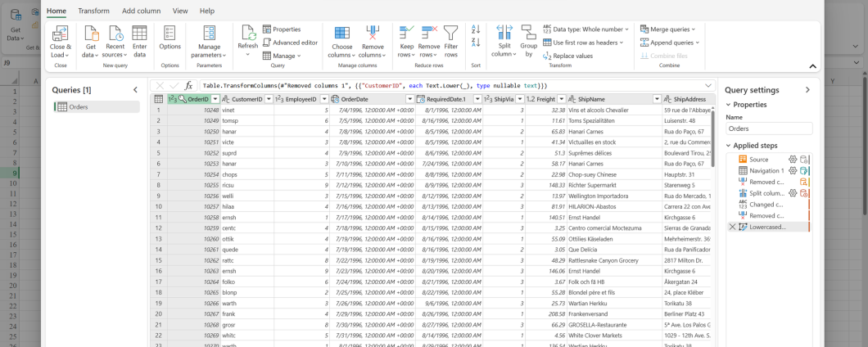Switch to the View tab

(x=180, y=11)
